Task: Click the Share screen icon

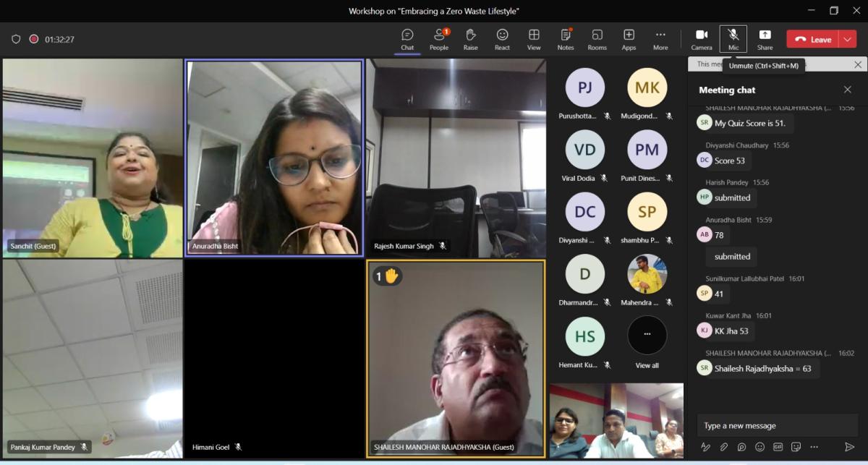Action: pos(765,39)
